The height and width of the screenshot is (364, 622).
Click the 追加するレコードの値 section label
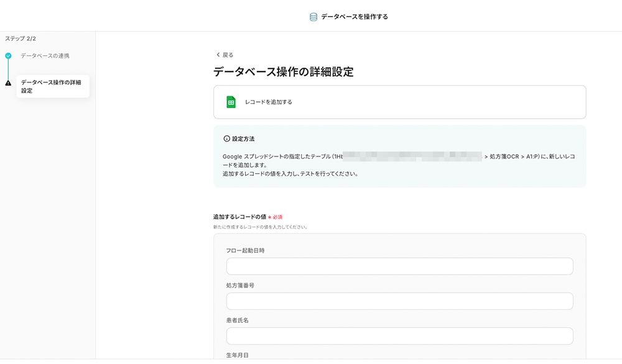(x=239, y=217)
